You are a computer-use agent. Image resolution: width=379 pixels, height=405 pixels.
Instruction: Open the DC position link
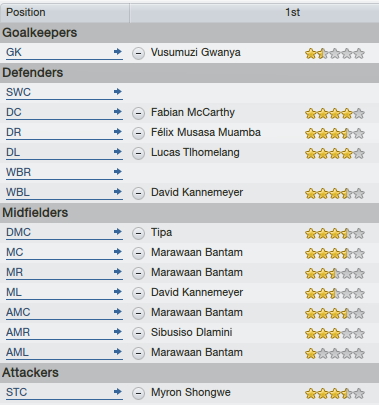14,112
